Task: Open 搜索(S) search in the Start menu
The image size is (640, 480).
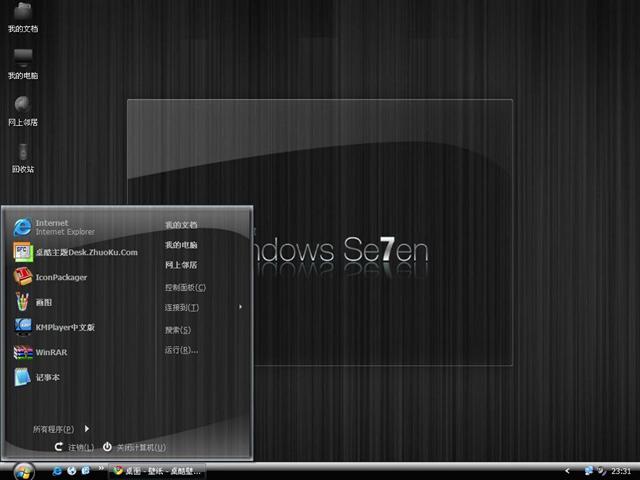Action: coord(178,330)
